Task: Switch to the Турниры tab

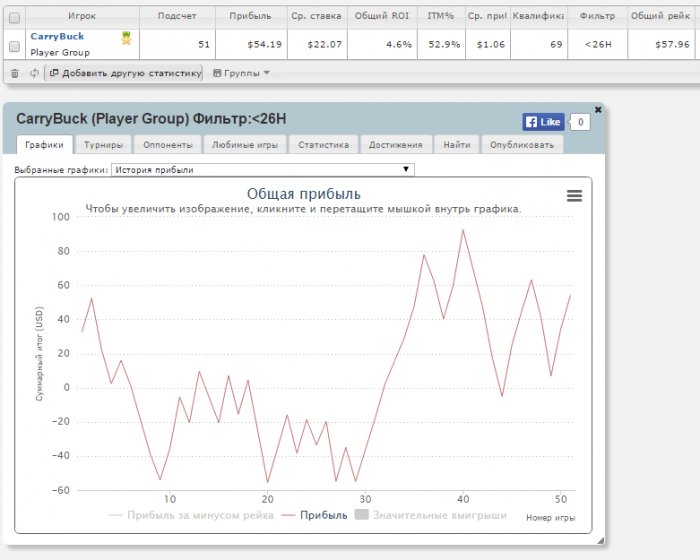Action: [103, 145]
